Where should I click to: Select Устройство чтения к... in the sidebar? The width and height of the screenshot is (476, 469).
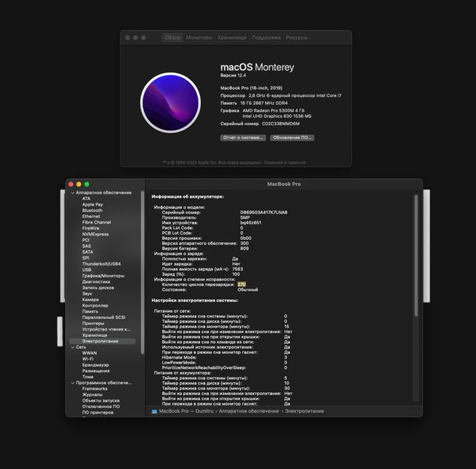pyautogui.click(x=106, y=329)
